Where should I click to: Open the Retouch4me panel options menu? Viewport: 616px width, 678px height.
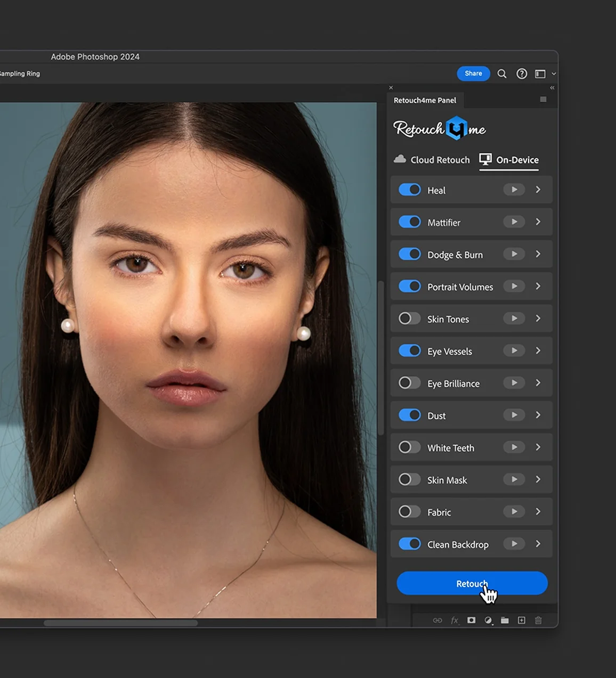[543, 100]
